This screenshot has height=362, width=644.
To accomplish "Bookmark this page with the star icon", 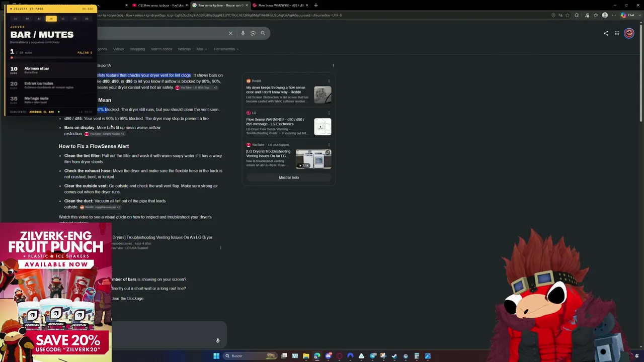I will pyautogui.click(x=567, y=15).
